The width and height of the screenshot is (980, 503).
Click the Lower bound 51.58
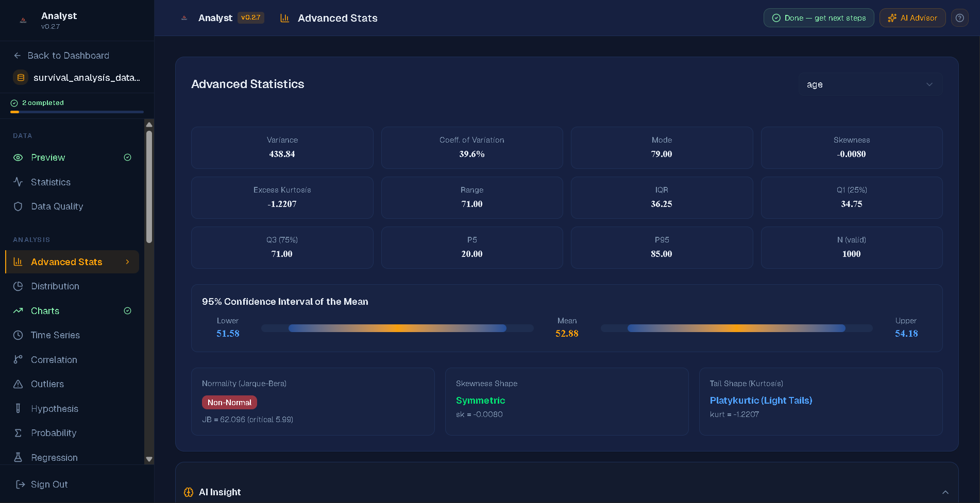(x=228, y=334)
